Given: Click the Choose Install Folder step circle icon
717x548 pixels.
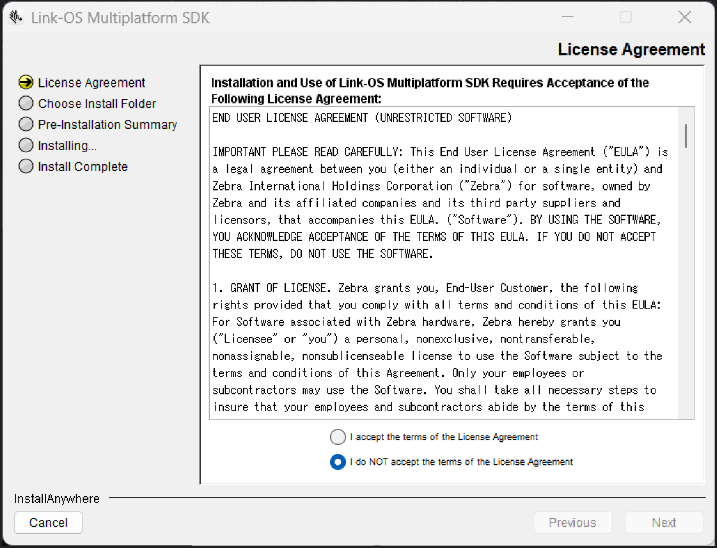Looking at the screenshot, I should (26, 103).
